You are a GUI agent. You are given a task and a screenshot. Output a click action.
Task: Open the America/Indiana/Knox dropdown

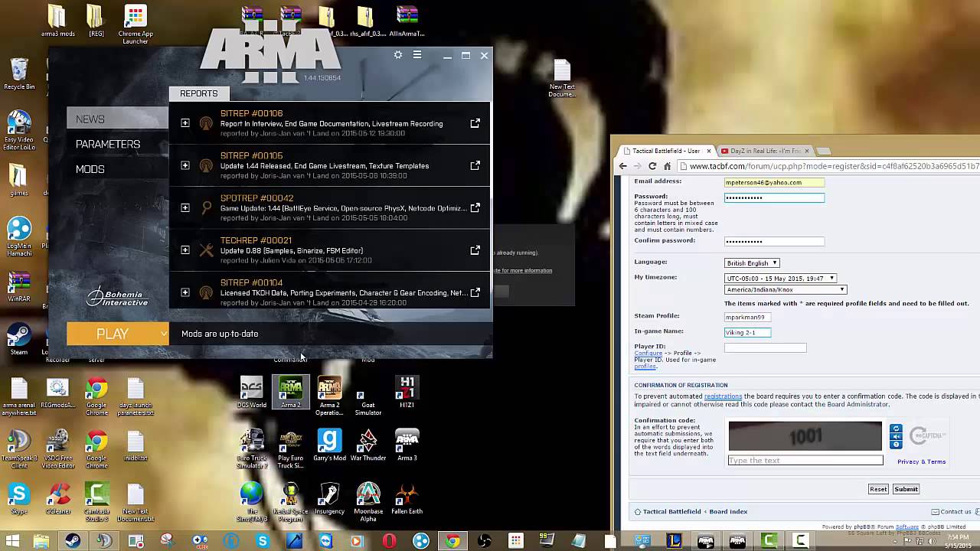786,289
